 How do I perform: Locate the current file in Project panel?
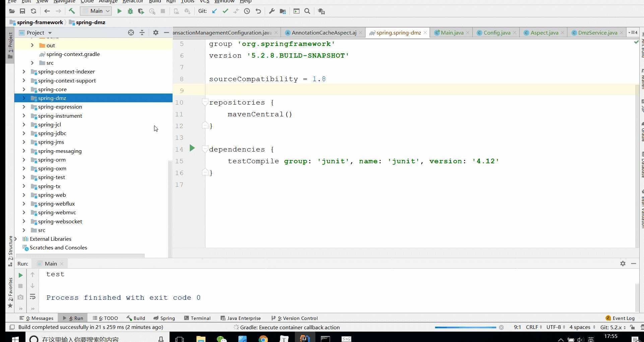[131, 33]
